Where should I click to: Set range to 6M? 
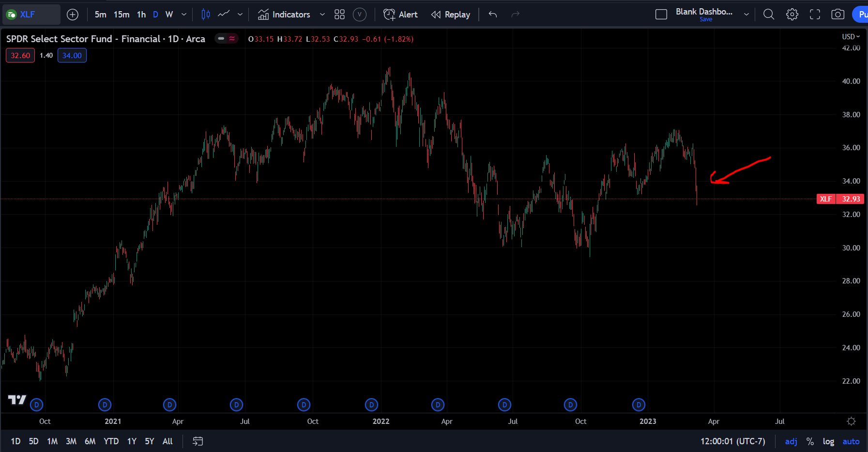[x=90, y=441]
